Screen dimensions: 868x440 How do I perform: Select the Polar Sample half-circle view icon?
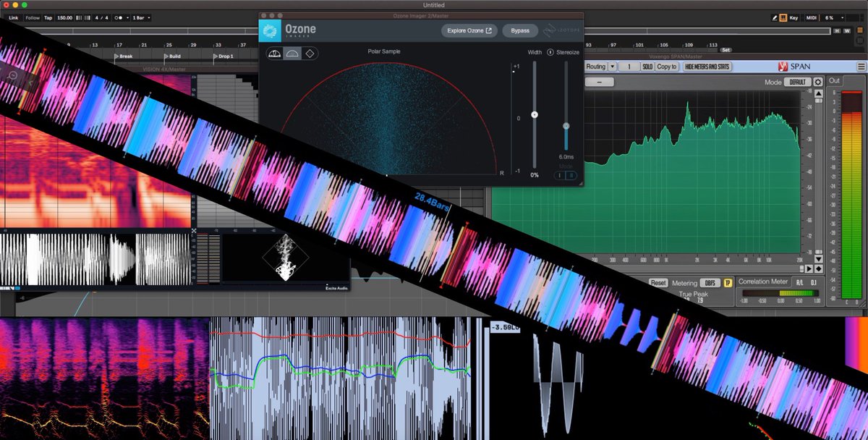(292, 54)
